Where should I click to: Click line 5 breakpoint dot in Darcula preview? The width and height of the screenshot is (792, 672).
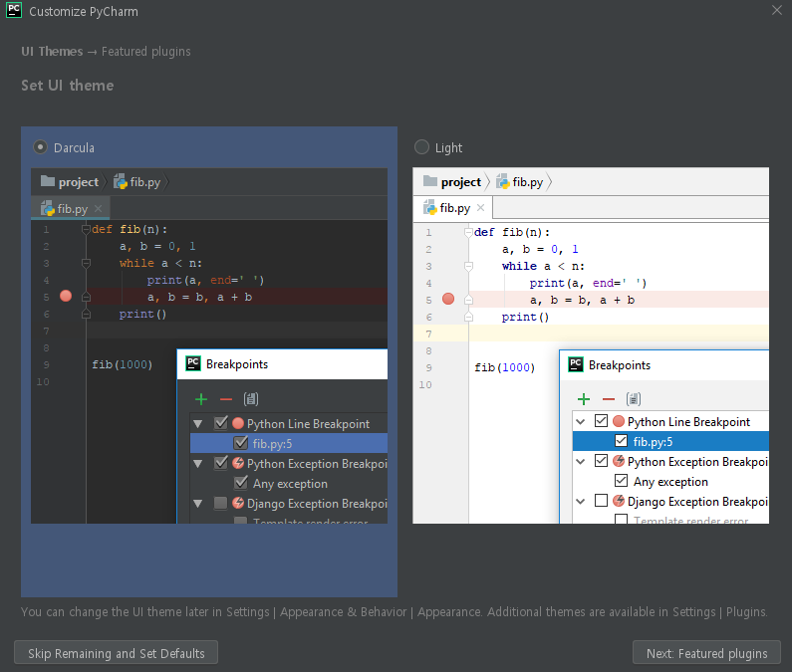(x=66, y=296)
